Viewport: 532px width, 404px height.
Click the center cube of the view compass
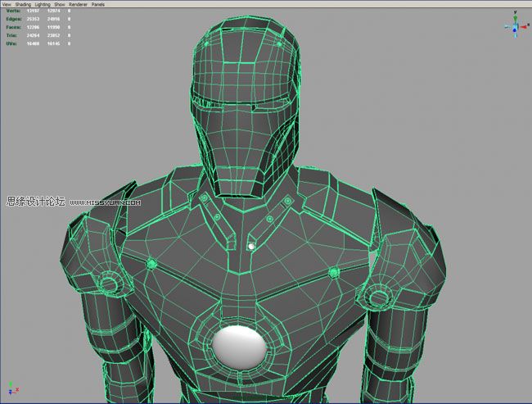517,27
